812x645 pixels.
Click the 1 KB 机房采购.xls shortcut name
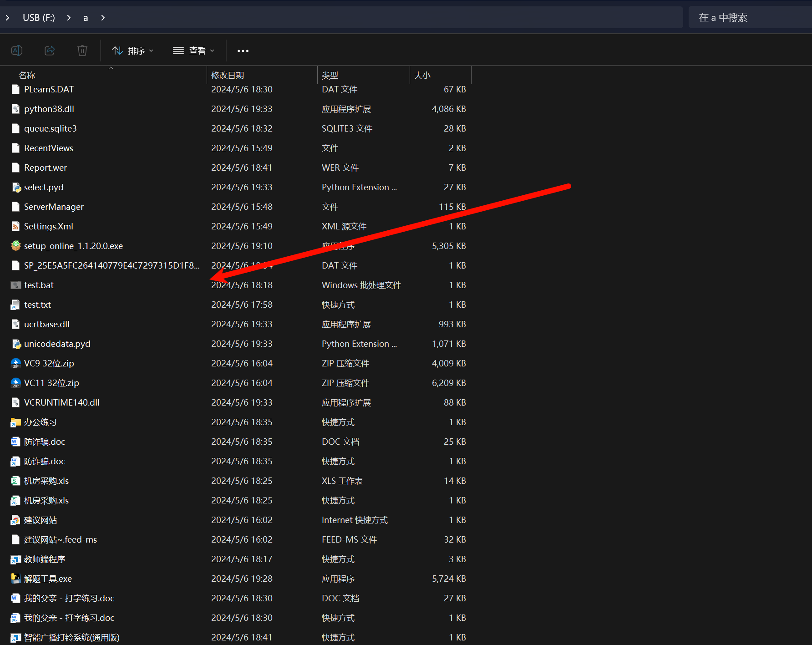pyautogui.click(x=46, y=500)
